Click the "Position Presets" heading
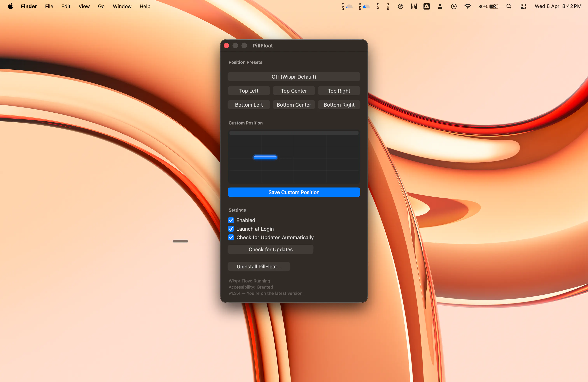The image size is (588, 382). (245, 62)
